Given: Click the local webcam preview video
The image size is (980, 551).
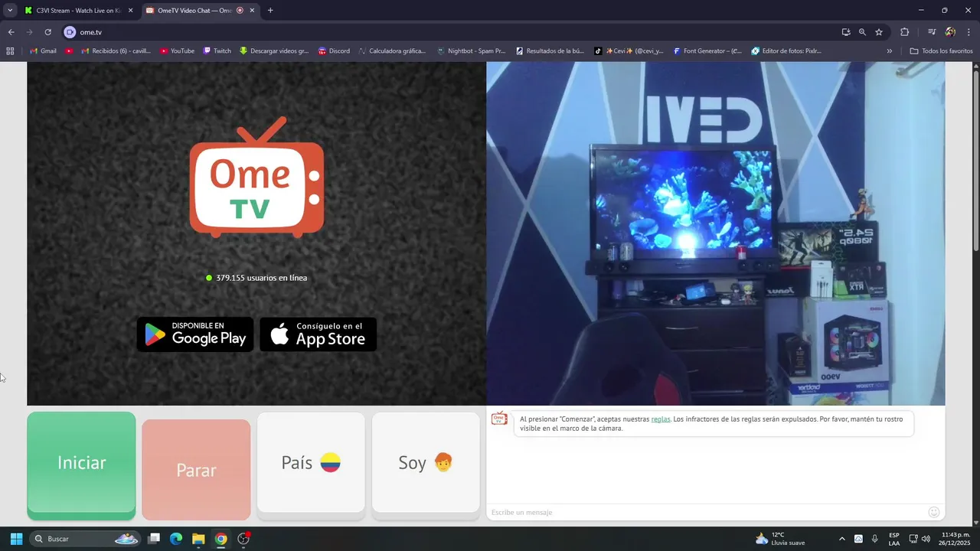Looking at the screenshot, I should (716, 233).
